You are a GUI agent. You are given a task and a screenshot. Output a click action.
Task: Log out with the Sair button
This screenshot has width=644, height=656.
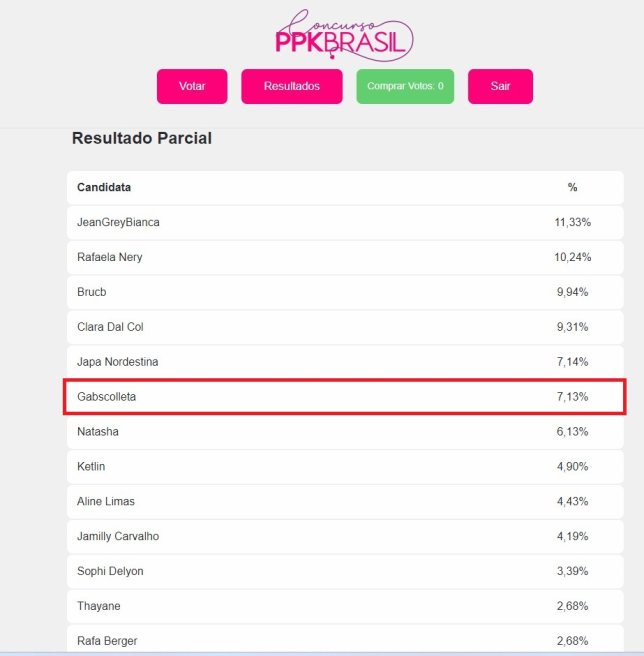[500, 86]
